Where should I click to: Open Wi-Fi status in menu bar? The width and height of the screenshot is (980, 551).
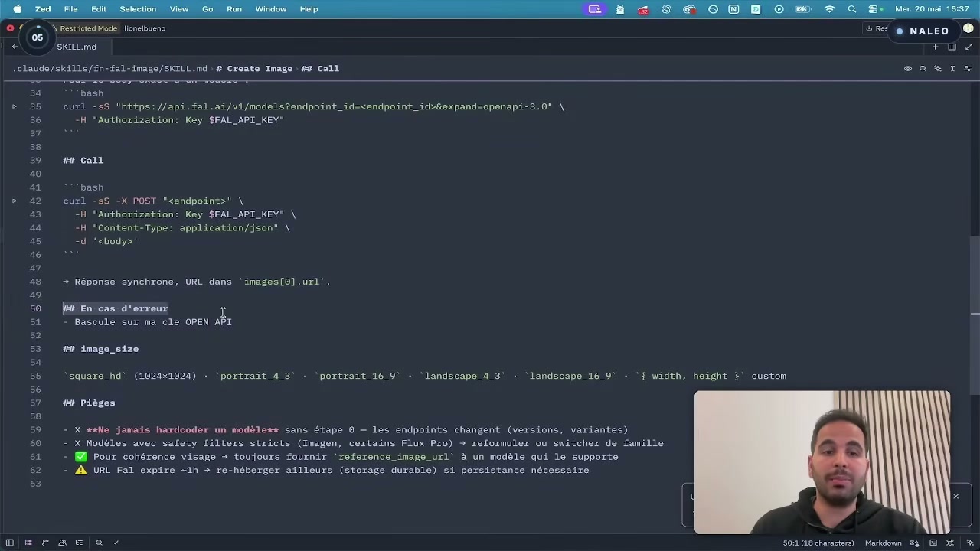829,9
